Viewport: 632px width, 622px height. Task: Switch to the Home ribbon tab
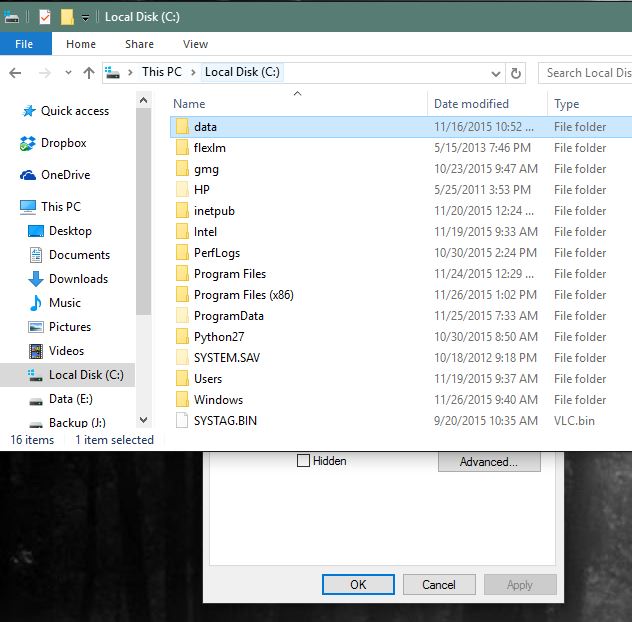pyautogui.click(x=81, y=44)
